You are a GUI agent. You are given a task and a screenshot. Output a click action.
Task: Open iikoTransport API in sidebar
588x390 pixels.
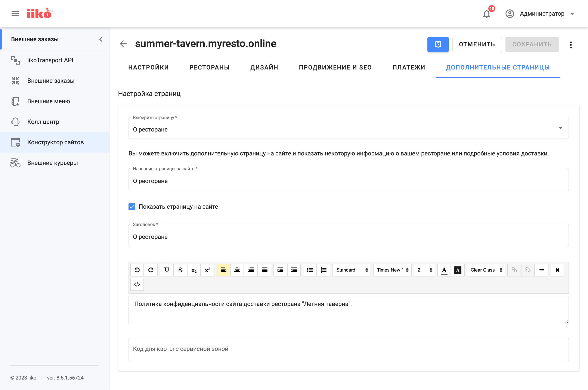coord(55,60)
